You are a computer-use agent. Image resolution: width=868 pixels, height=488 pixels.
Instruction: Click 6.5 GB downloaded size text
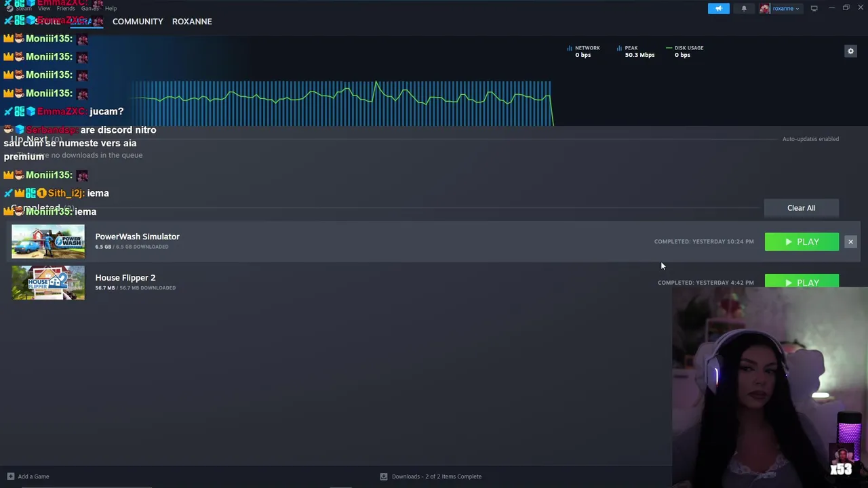pos(132,247)
